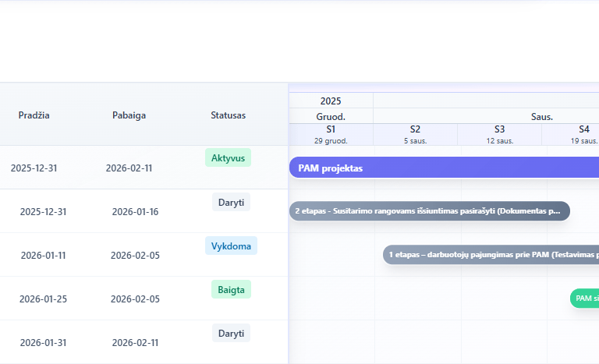The width and height of the screenshot is (599, 364).
Task: Select week S2 5 saus. header
Action: click(415, 134)
